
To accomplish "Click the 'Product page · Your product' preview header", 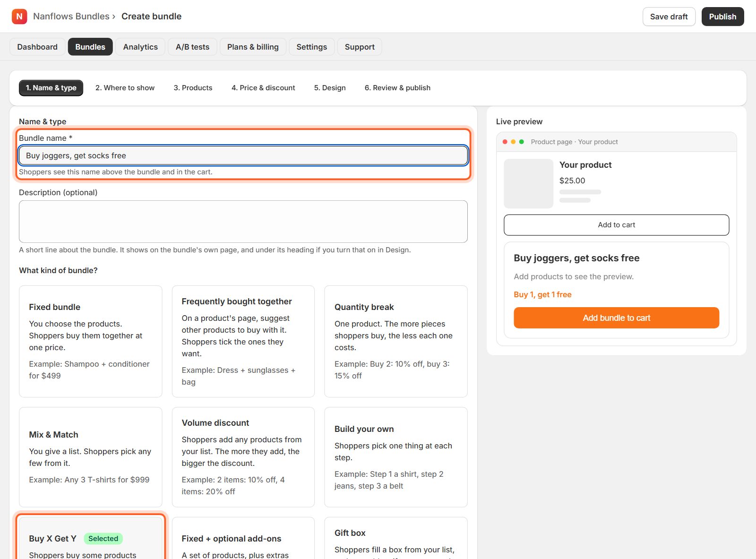I will (574, 142).
